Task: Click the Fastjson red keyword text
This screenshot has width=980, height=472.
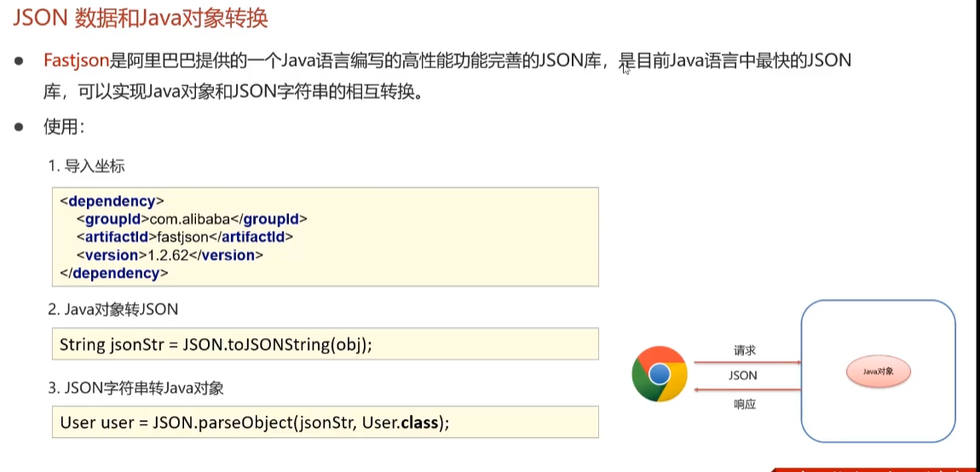Action: (x=76, y=61)
